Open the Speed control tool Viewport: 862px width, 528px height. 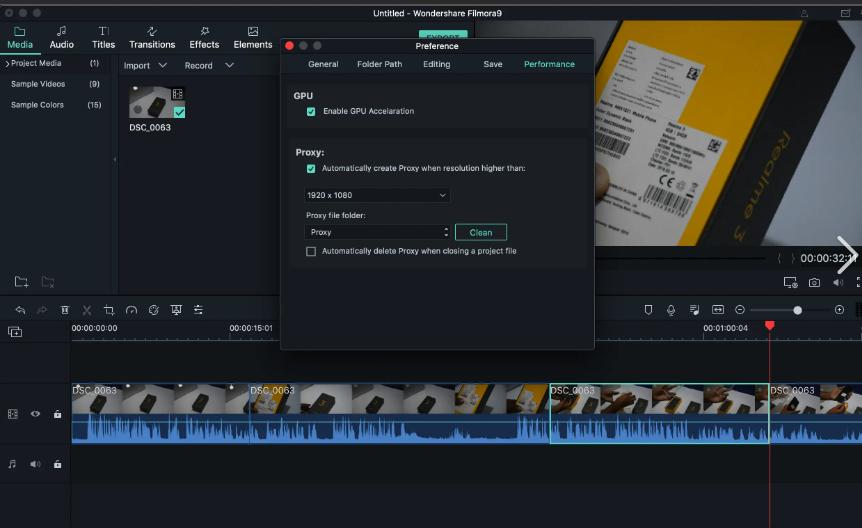[x=131, y=310]
